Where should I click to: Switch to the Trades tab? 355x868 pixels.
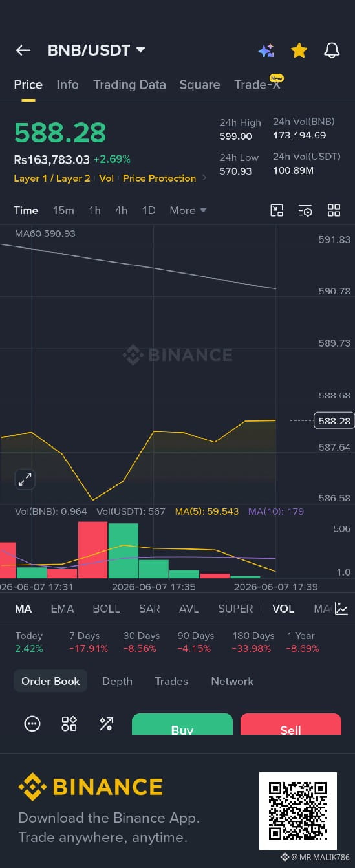[171, 681]
